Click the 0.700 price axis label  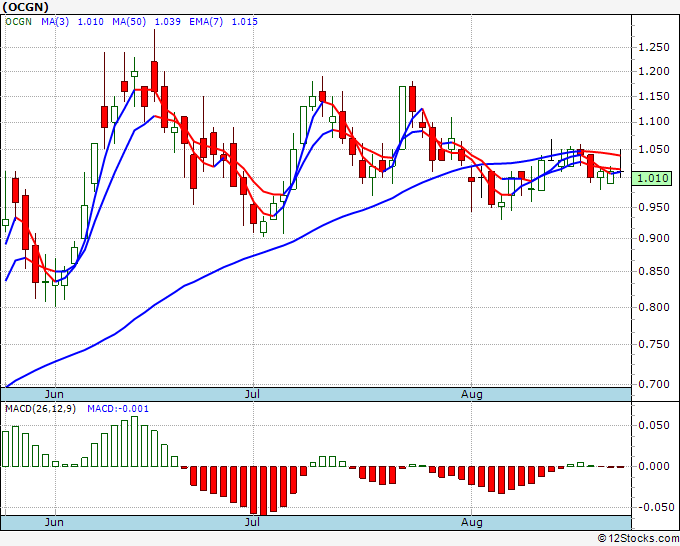pos(654,384)
